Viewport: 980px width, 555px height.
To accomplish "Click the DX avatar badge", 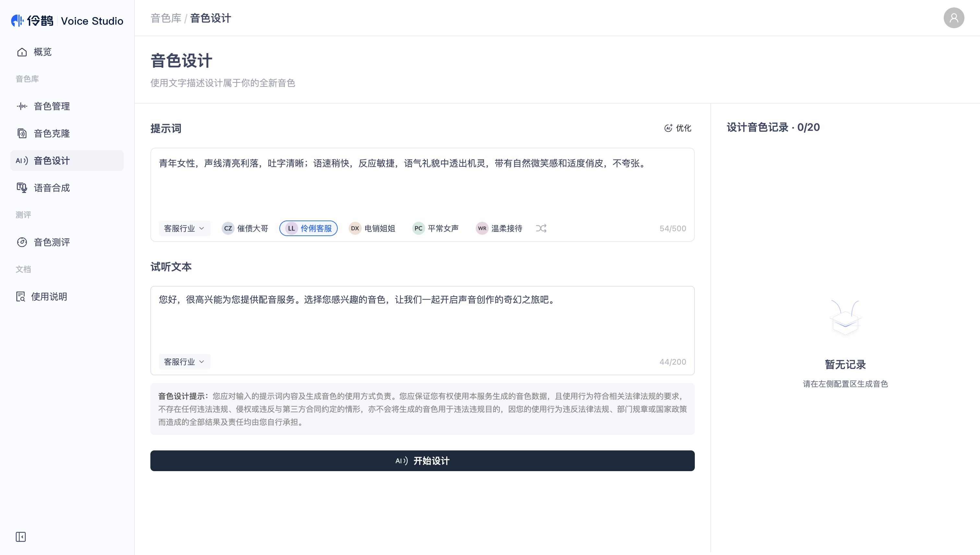I will (355, 228).
